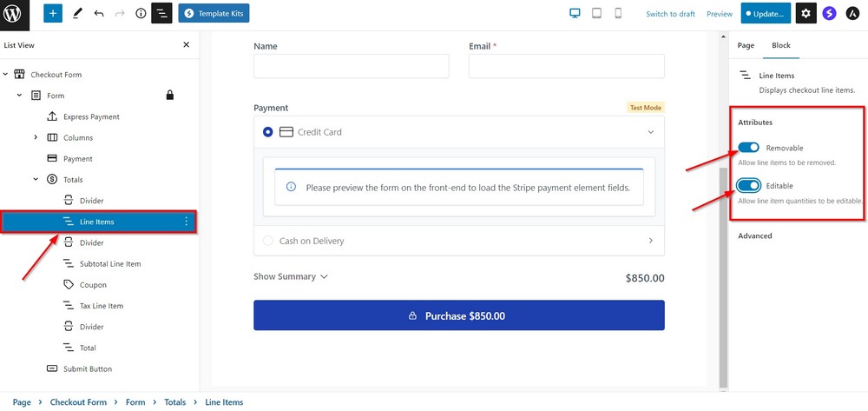Screen dimensions: 868x411
Task: Expand the Show Summary dropdown
Action: tap(291, 276)
